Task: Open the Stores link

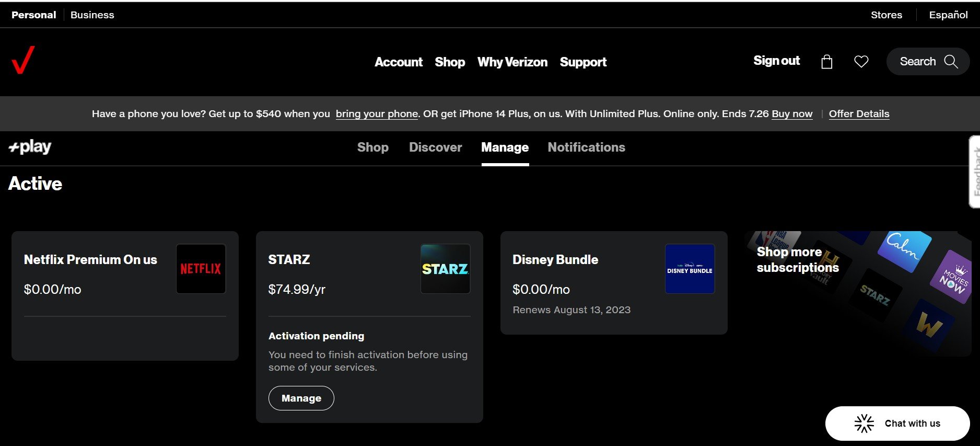Action: 886,15
